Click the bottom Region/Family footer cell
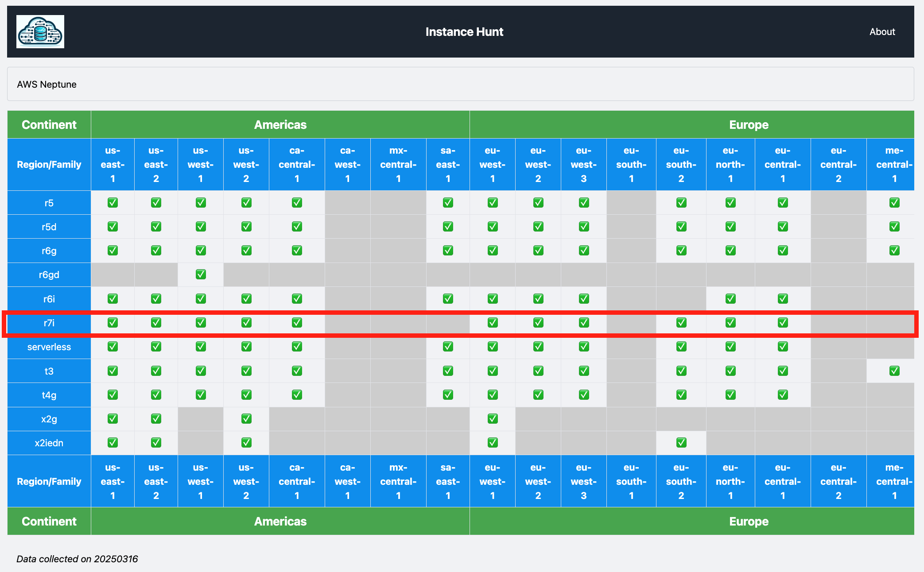Screen dimensions: 924x572 click(49, 481)
